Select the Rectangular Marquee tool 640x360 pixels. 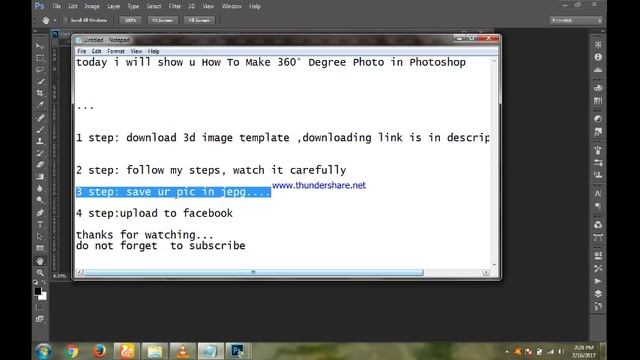[x=40, y=58]
